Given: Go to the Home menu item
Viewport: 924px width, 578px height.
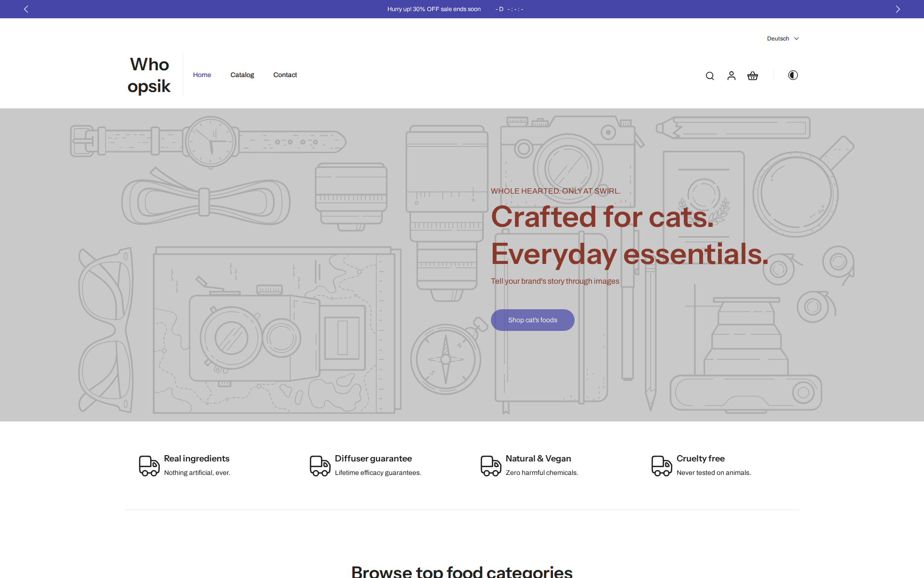Looking at the screenshot, I should [202, 75].
